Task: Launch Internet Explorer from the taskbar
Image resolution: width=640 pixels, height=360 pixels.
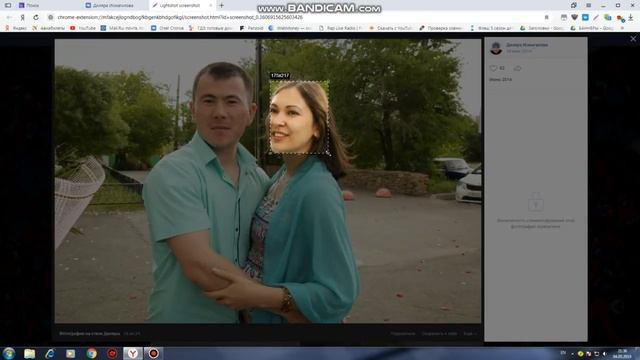Action: coord(50,353)
